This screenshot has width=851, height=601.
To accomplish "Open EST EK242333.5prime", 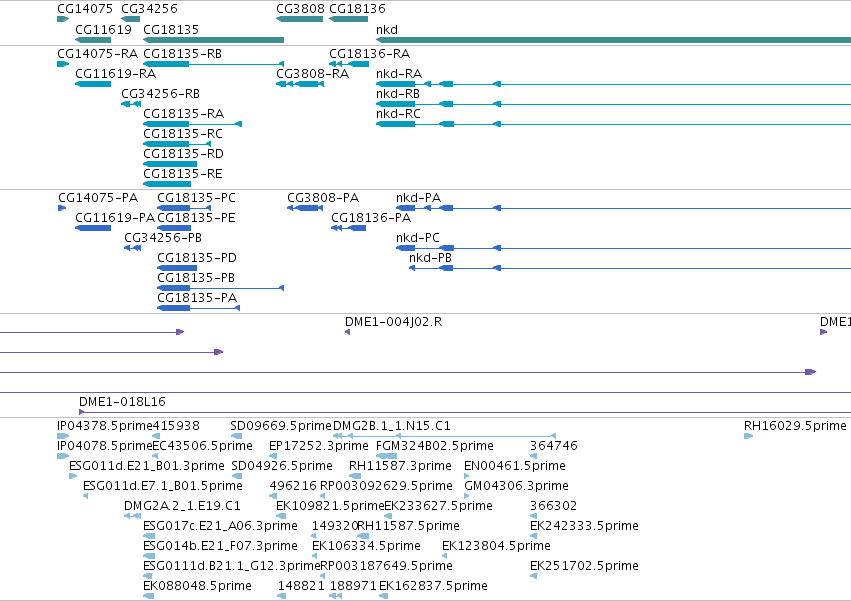I will coord(534,536).
